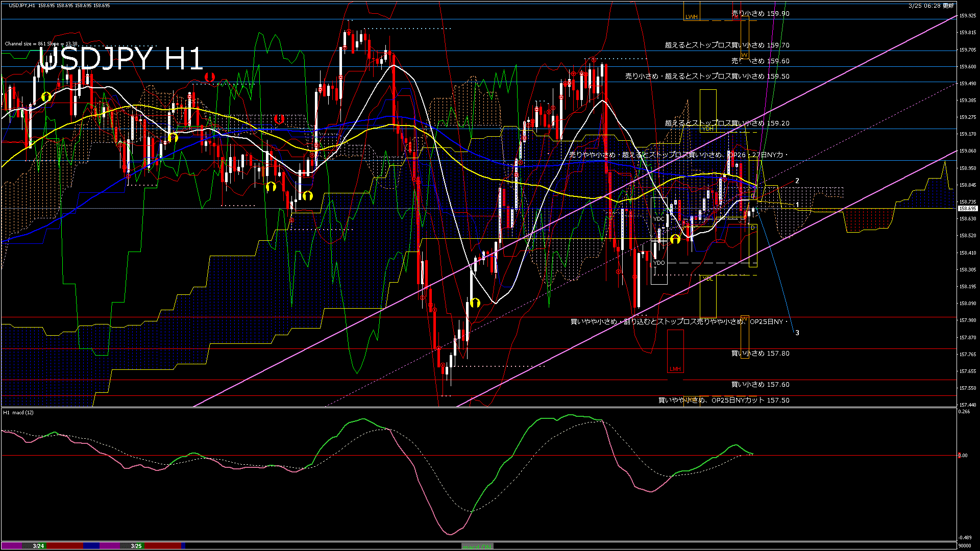Click the YDC box label
This screenshot has height=551, width=980.
pyautogui.click(x=658, y=219)
